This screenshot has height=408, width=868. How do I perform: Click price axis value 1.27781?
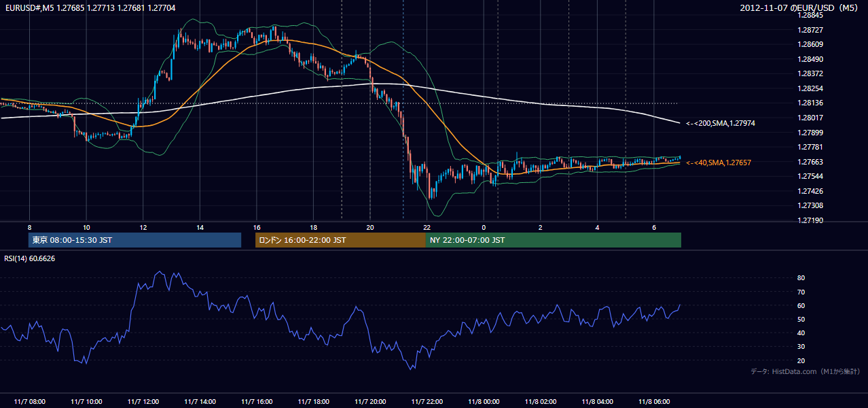click(811, 147)
